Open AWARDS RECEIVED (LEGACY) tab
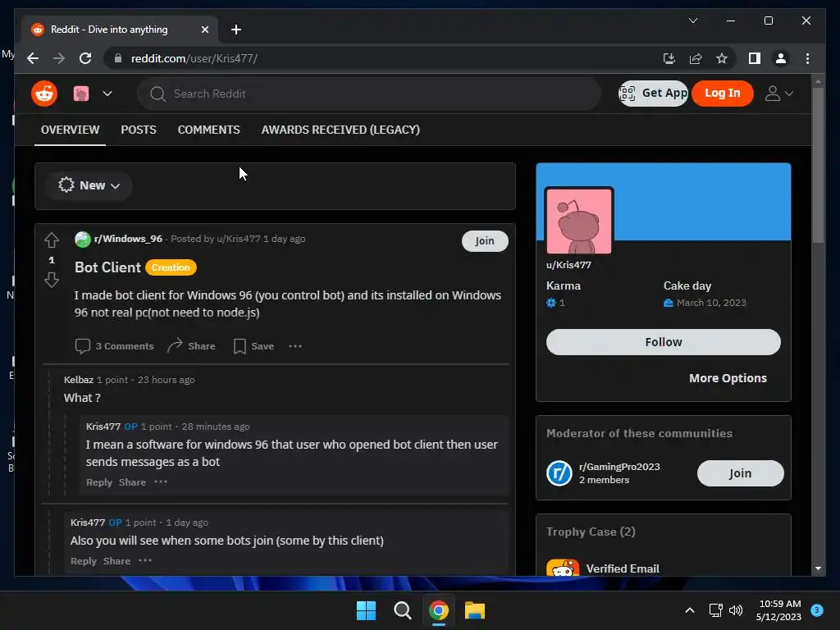This screenshot has width=840, height=630. 340,130
